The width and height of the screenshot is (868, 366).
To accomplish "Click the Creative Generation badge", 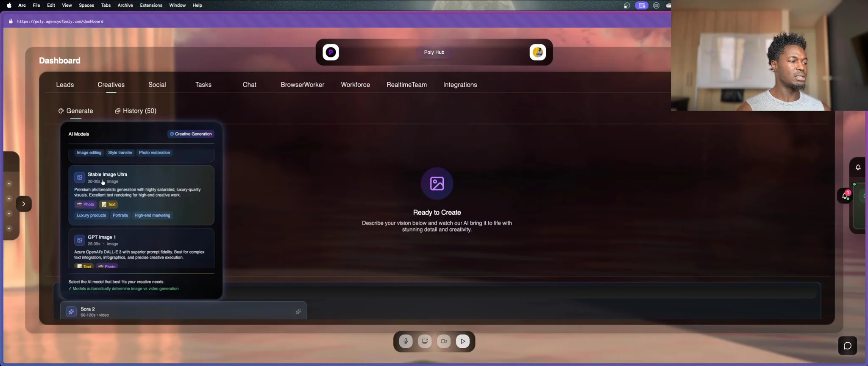I will pos(191,134).
